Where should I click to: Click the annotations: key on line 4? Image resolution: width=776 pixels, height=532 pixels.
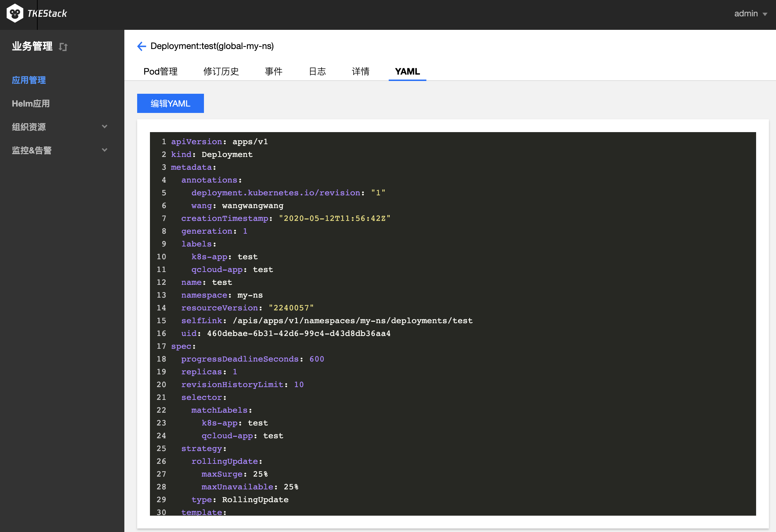[212, 180]
